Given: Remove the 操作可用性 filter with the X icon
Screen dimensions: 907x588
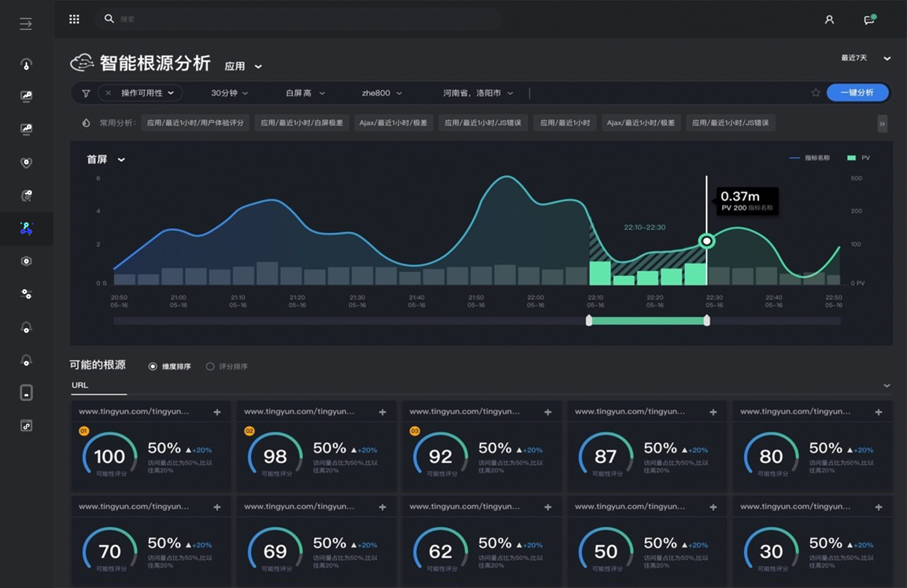Looking at the screenshot, I should [108, 93].
